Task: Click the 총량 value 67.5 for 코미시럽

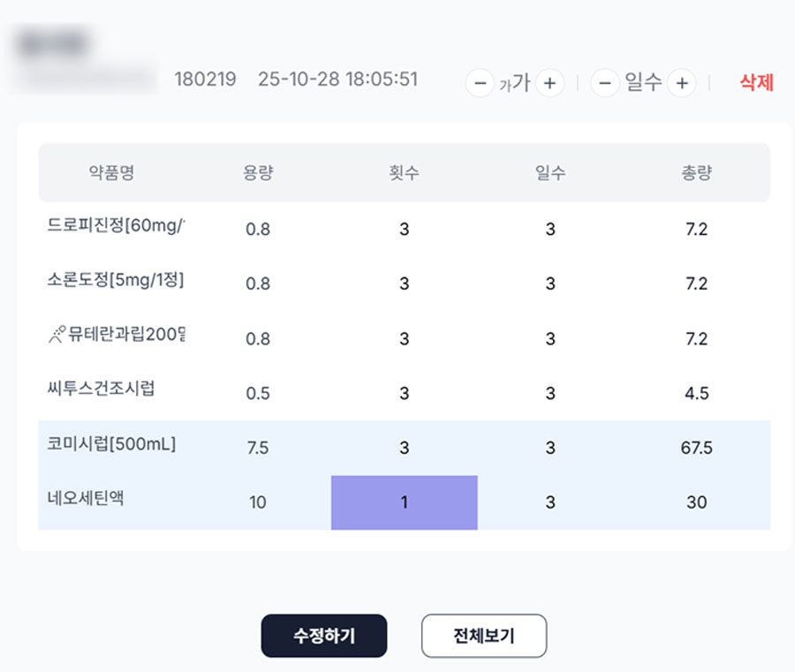Action: [x=696, y=448]
